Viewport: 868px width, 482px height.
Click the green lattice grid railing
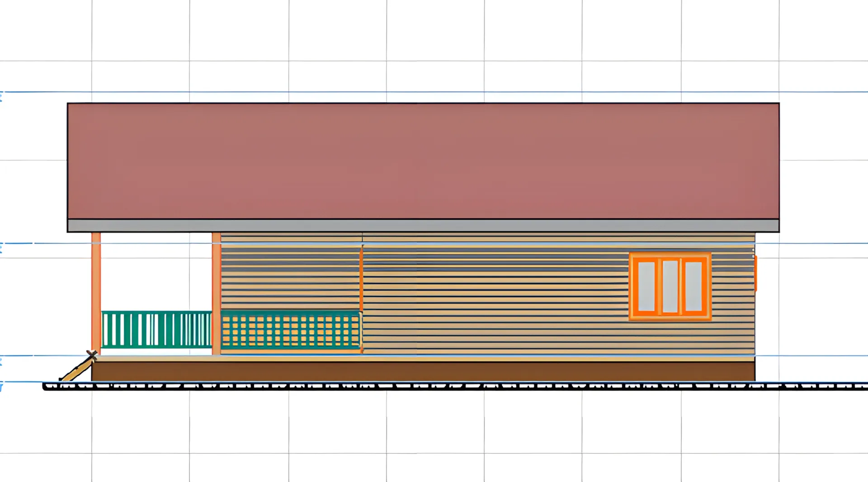(291, 331)
